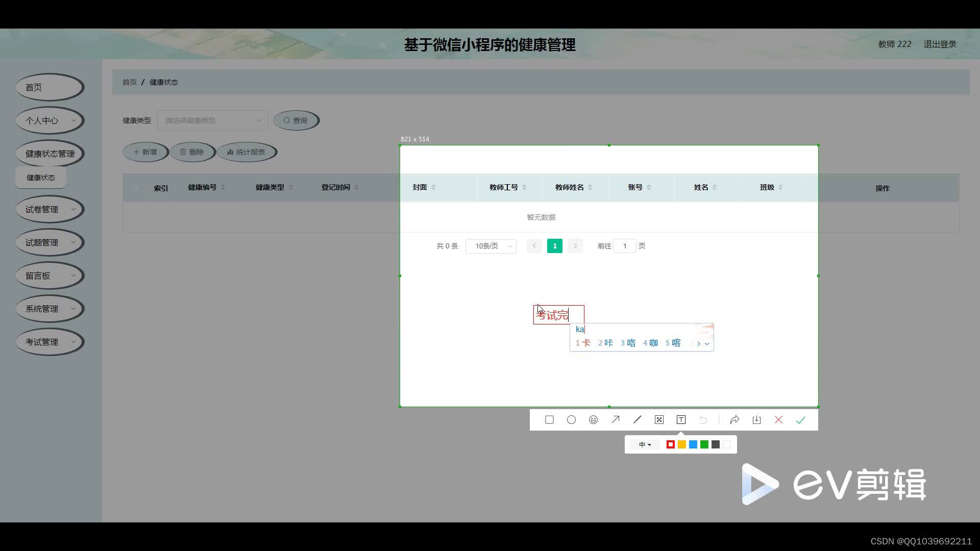Image resolution: width=980 pixels, height=551 pixels.
Task: Choose the white text color
Action: (727, 445)
